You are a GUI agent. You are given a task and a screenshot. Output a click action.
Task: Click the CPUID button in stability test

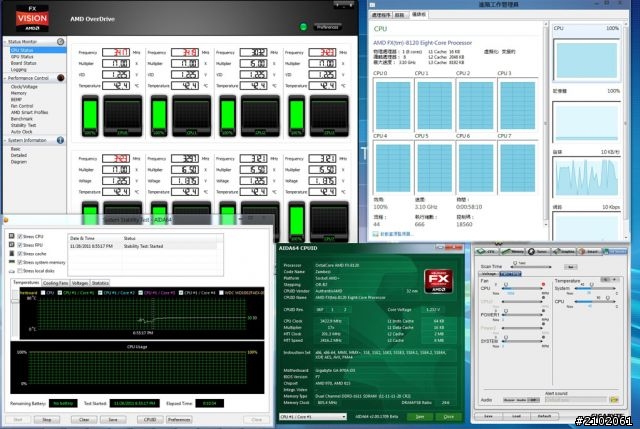150,419
